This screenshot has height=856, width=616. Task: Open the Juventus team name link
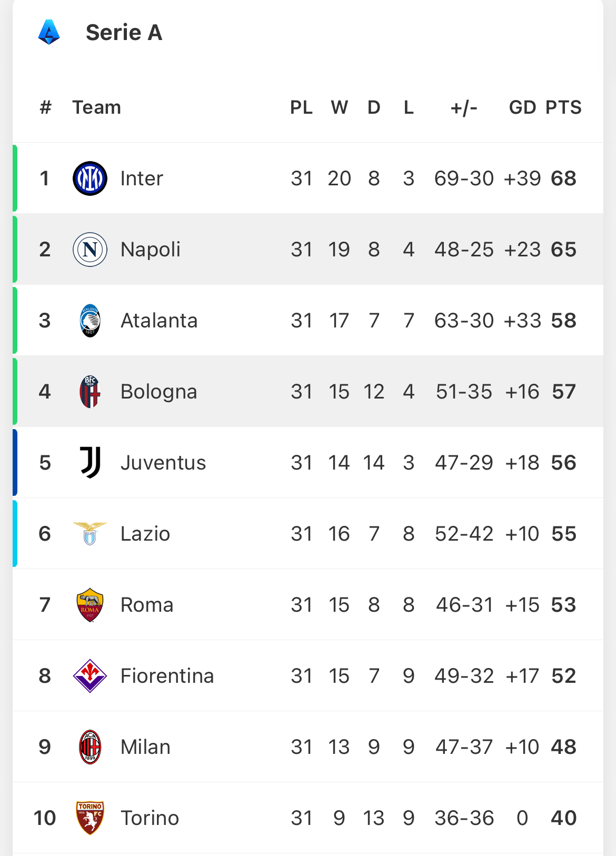click(x=163, y=463)
